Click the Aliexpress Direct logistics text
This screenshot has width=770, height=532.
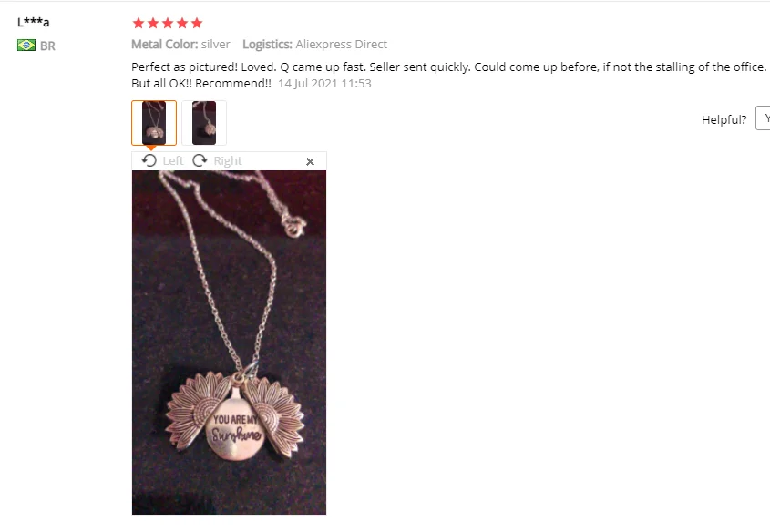coord(342,44)
